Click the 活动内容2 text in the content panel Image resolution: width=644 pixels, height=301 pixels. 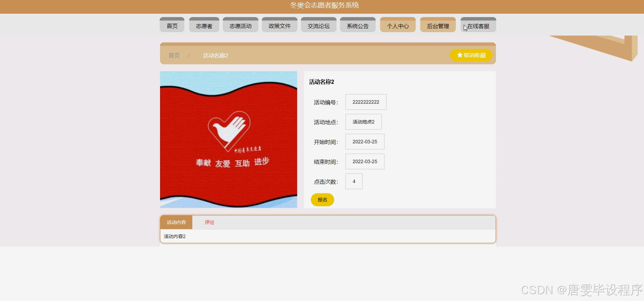coord(175,236)
